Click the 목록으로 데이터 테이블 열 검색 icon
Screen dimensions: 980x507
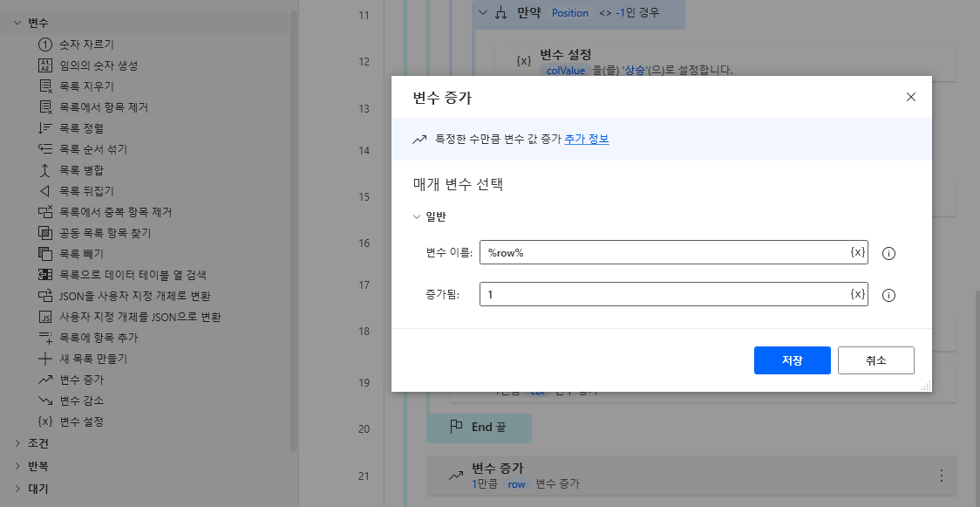pyautogui.click(x=45, y=274)
